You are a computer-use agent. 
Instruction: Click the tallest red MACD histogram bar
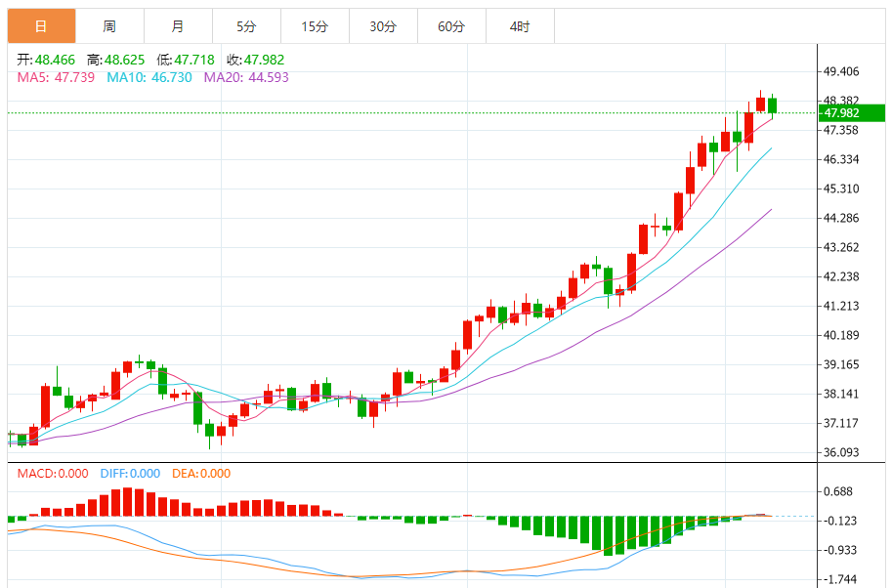point(128,501)
